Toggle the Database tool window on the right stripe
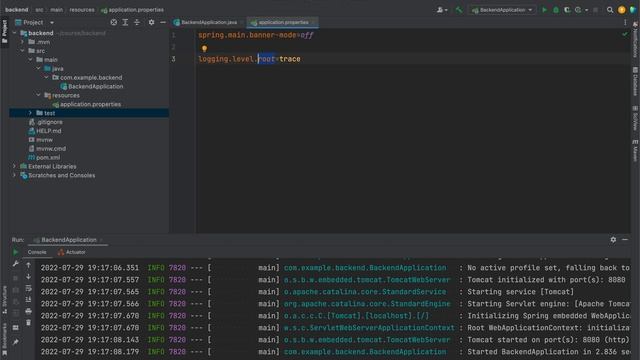This screenshot has height=360, width=640. point(635,82)
